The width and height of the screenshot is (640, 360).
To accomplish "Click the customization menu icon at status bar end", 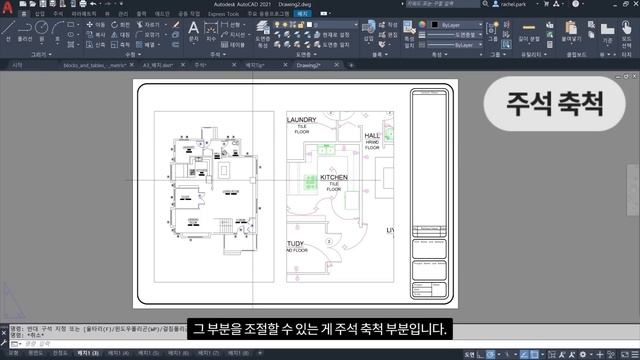I will click(x=635, y=355).
